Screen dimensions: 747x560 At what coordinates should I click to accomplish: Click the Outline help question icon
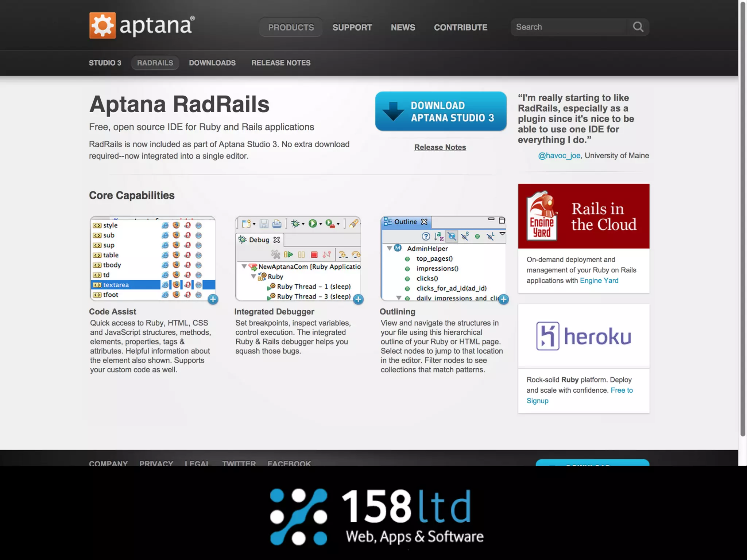426,236
